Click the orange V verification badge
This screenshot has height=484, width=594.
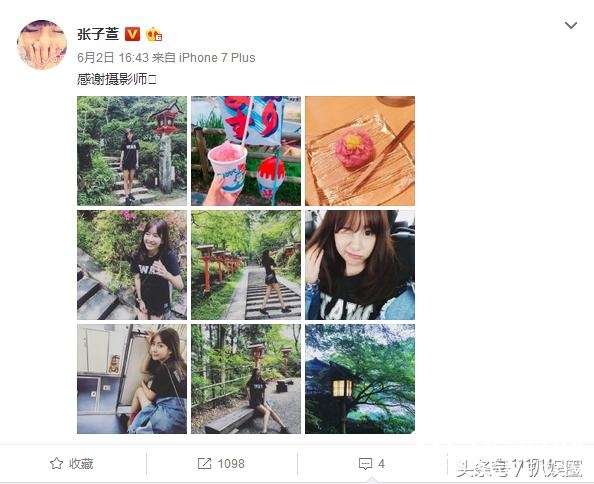pyautogui.click(x=132, y=34)
